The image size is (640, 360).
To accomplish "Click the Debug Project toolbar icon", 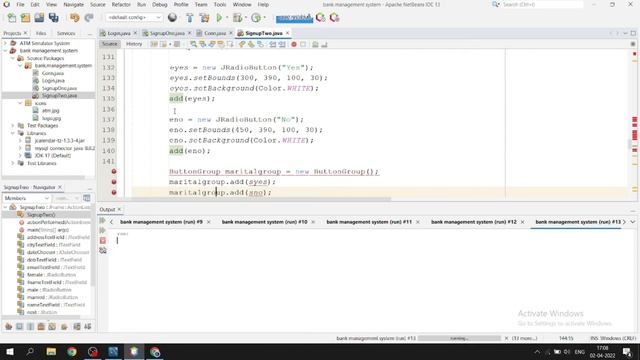I will 237,18.
